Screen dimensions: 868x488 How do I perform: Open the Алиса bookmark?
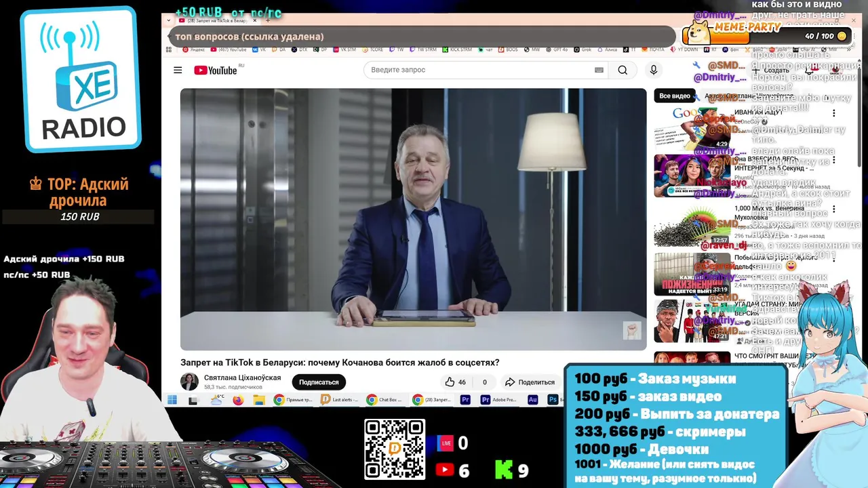click(606, 49)
